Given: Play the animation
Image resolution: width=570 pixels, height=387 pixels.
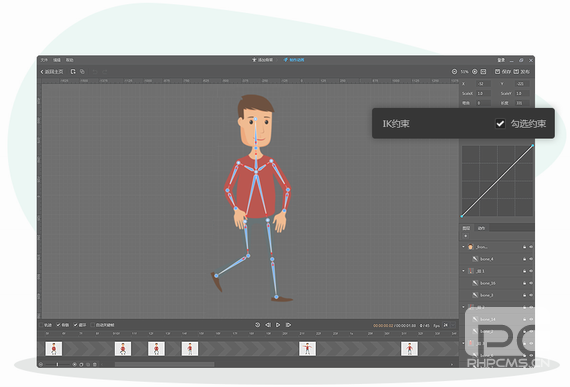Looking at the screenshot, I should [x=278, y=325].
